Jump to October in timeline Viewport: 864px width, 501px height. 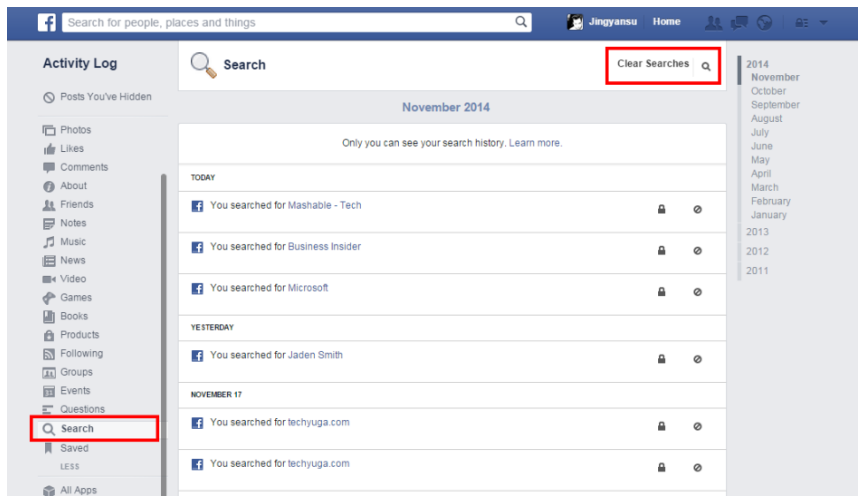pyautogui.click(x=768, y=91)
